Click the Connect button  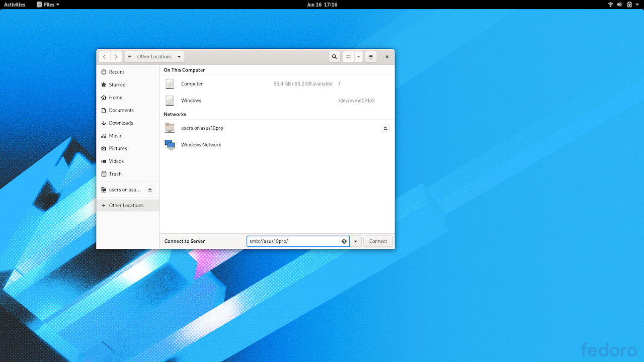tap(378, 241)
